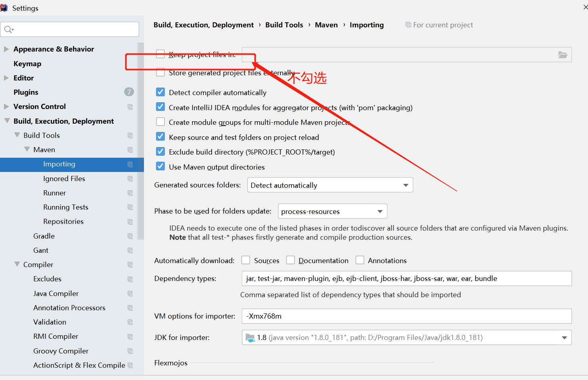Image resolution: width=588 pixels, height=380 pixels.
Task: Click the For current project icon
Action: click(x=408, y=25)
